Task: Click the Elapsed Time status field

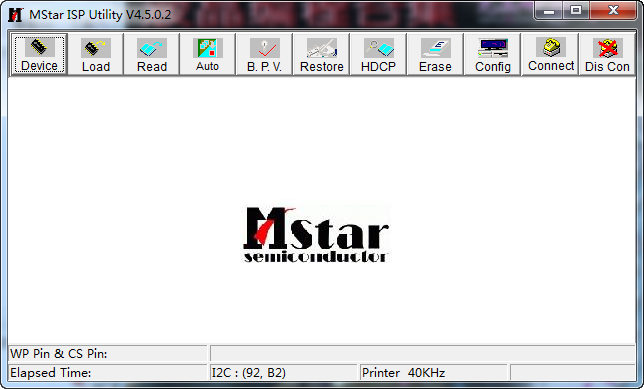Action: (x=108, y=373)
